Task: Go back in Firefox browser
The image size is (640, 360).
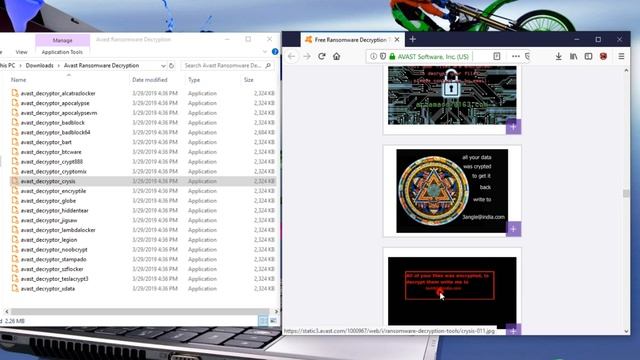Action: pyautogui.click(x=291, y=56)
